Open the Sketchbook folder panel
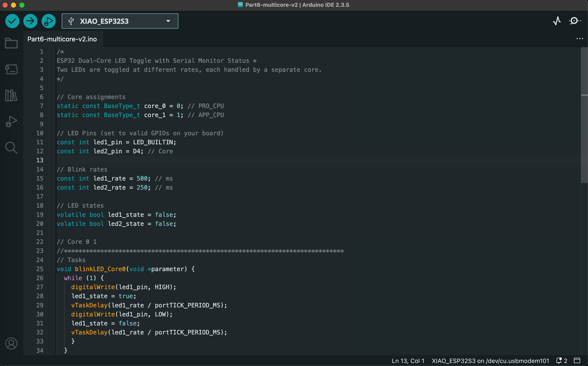The image size is (588, 366). tap(11, 43)
